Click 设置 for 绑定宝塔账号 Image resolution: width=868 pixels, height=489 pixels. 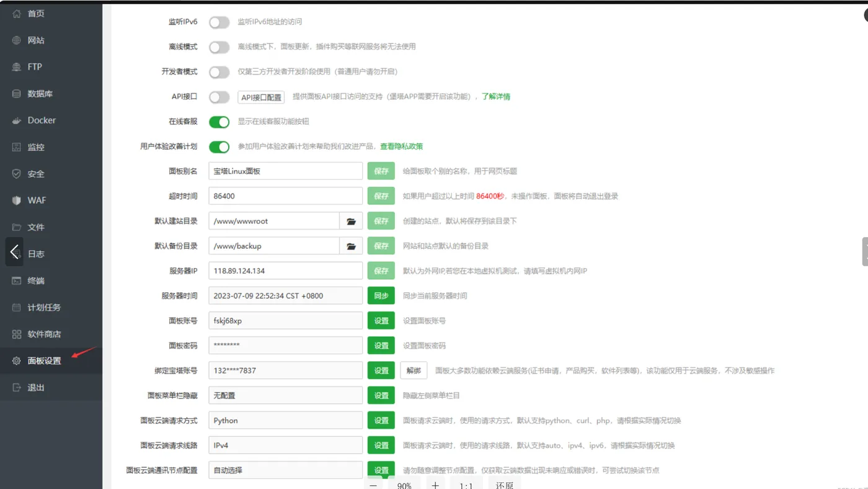coord(381,370)
